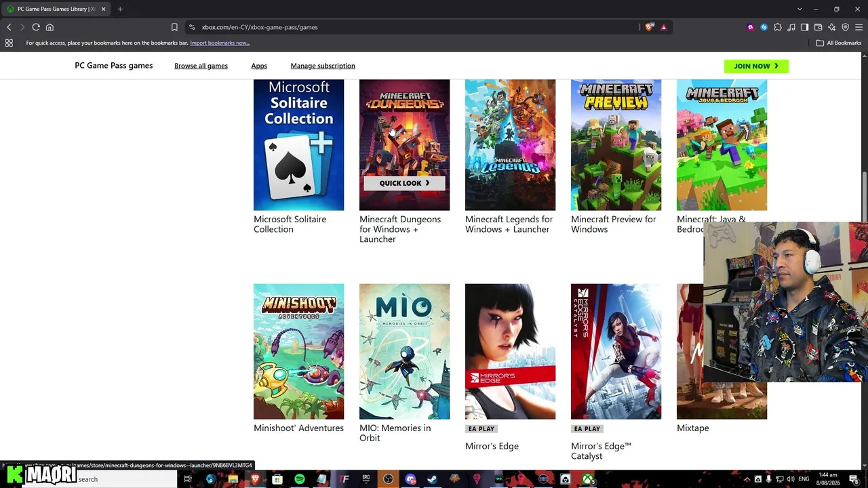This screenshot has width=868, height=488.
Task: Click the Mixtape title
Action: tap(692, 428)
